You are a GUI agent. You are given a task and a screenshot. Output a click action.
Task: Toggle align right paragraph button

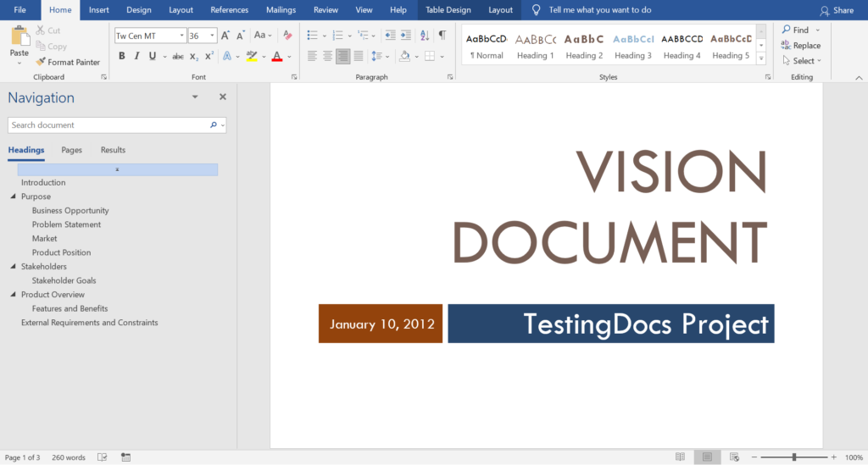[x=343, y=56]
